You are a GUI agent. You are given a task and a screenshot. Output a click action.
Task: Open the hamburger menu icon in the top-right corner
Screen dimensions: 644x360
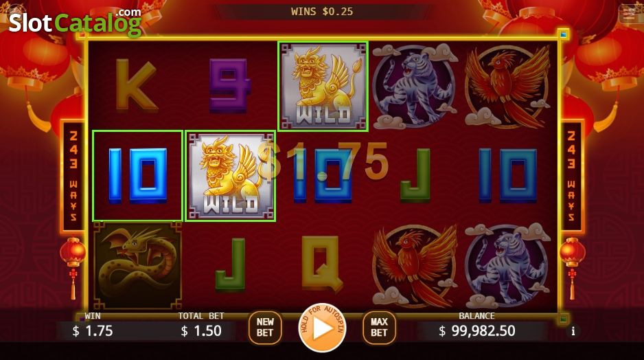point(630,14)
